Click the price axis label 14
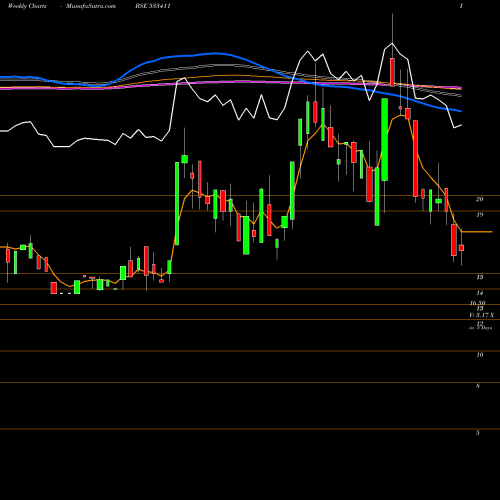Viewport: 500px width, 500px height. 479,293
